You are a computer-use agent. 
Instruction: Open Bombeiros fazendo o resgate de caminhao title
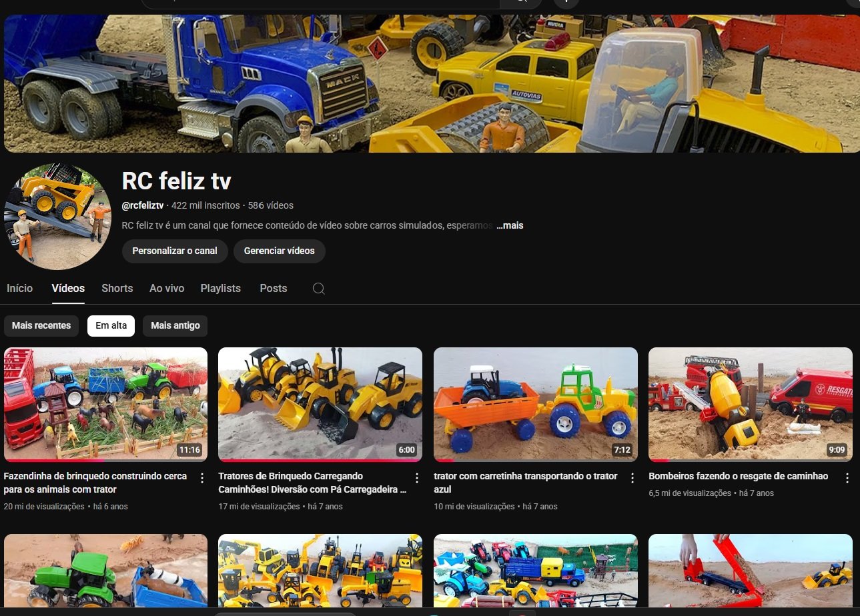(739, 476)
